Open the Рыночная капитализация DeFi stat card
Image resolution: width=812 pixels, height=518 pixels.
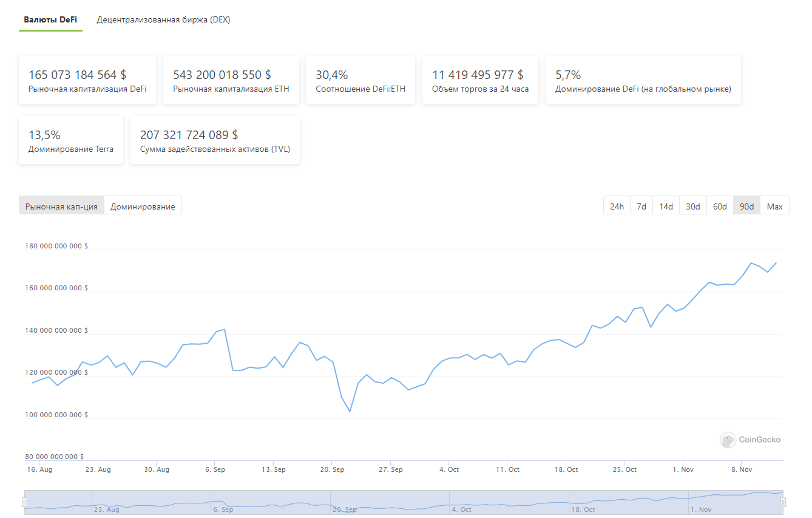point(87,80)
